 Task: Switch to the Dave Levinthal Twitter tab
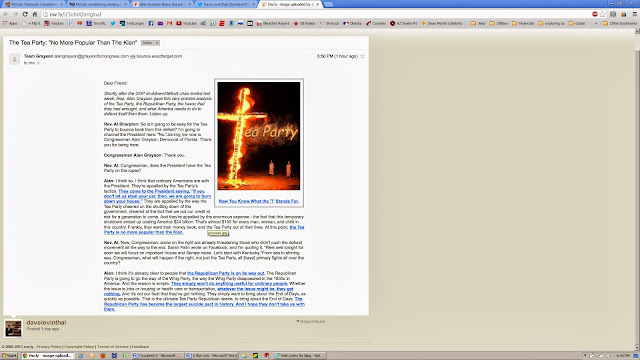[x=226, y=4]
